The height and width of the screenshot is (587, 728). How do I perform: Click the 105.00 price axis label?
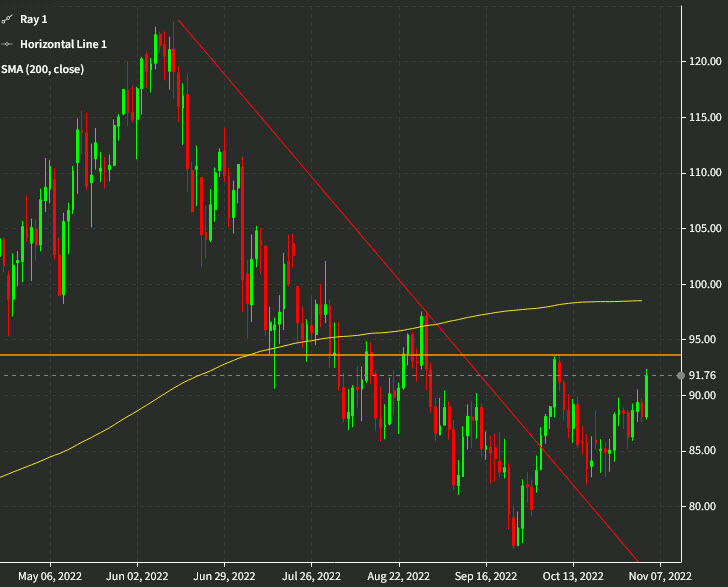click(x=705, y=228)
